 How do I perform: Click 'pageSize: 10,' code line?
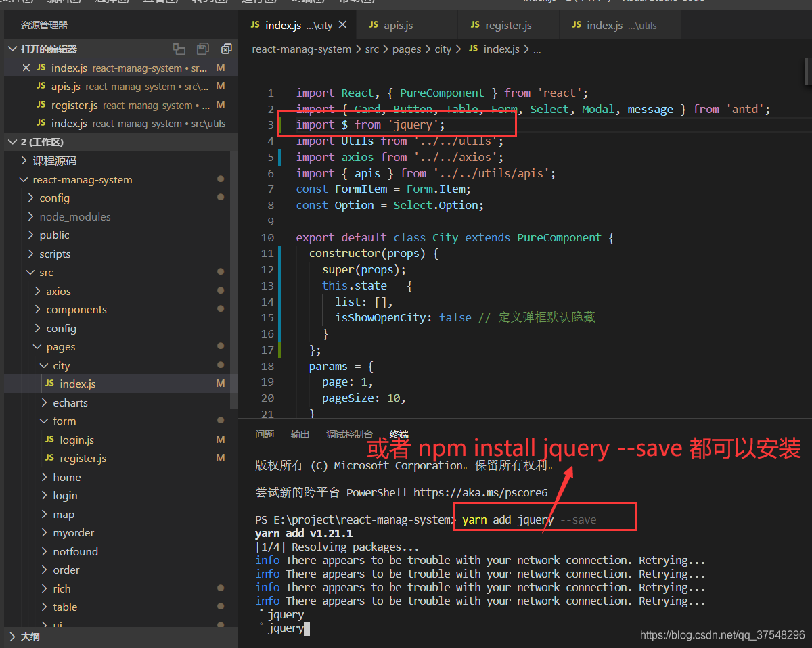point(364,398)
